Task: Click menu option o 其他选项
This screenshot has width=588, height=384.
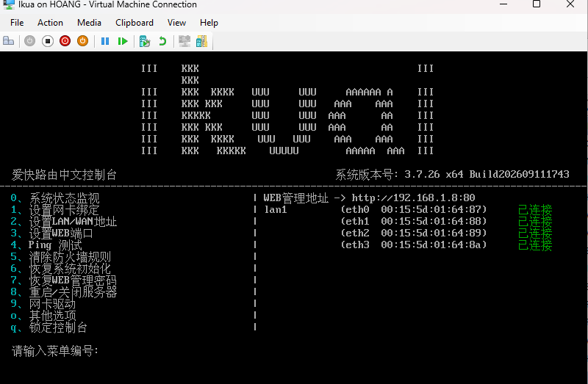Action: (43, 316)
